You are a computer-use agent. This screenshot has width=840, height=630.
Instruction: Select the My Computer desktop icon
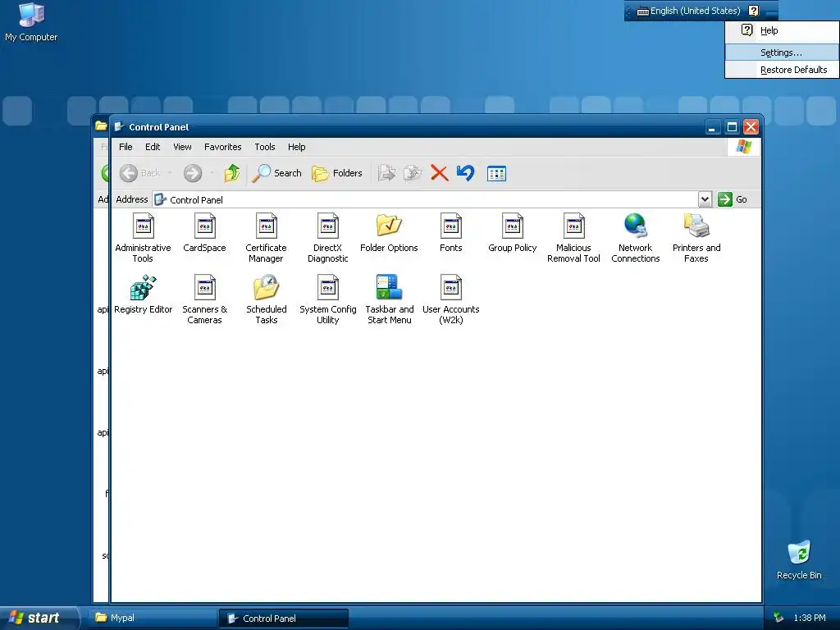point(31,22)
